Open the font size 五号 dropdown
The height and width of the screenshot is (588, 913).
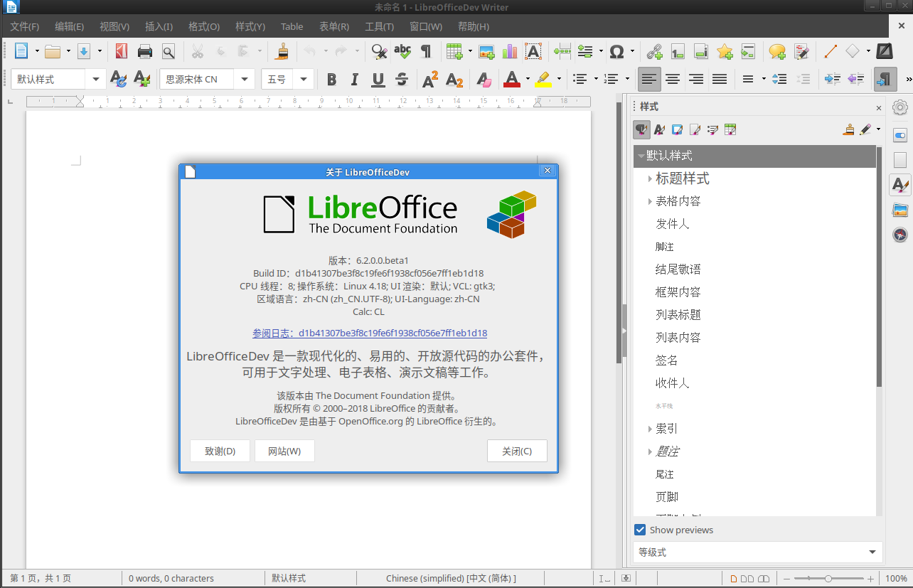point(304,79)
